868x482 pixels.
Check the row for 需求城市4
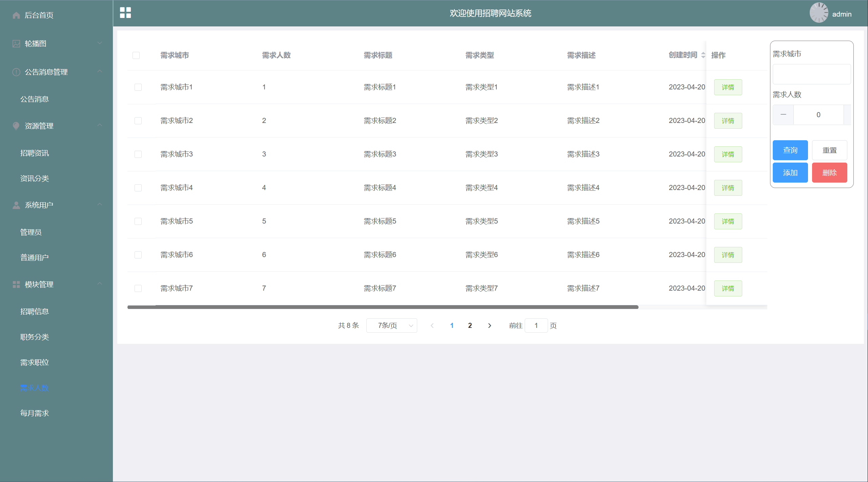[x=138, y=188]
